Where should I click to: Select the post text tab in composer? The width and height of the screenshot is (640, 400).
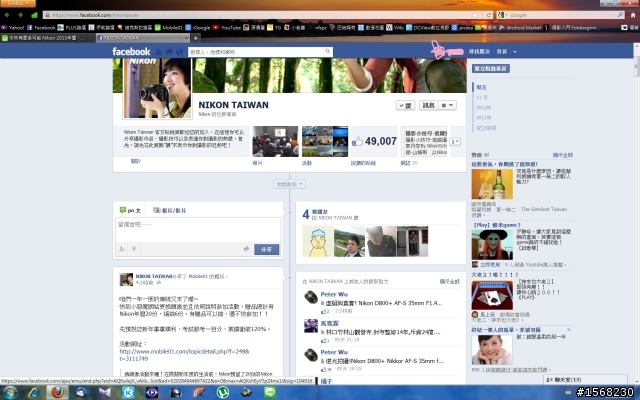(130, 210)
